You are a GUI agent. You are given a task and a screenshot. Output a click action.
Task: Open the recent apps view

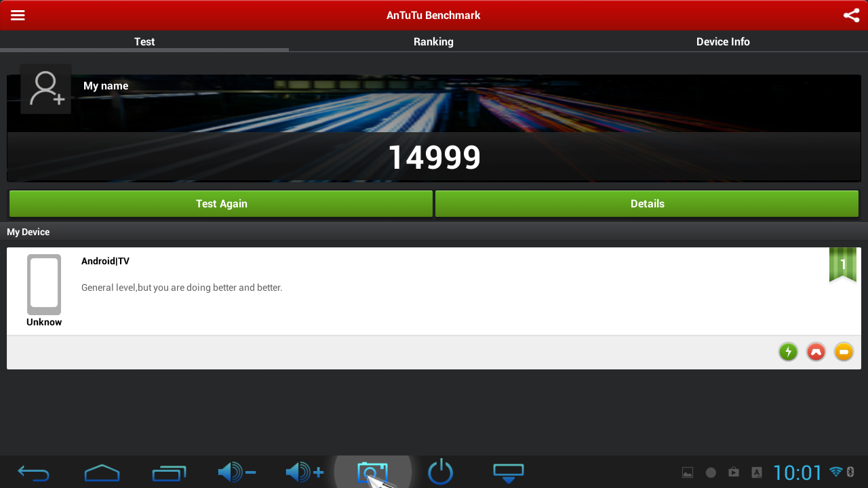[169, 472]
